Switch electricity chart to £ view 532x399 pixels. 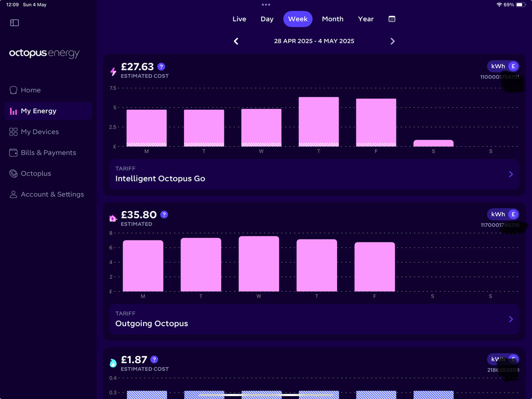pos(513,66)
